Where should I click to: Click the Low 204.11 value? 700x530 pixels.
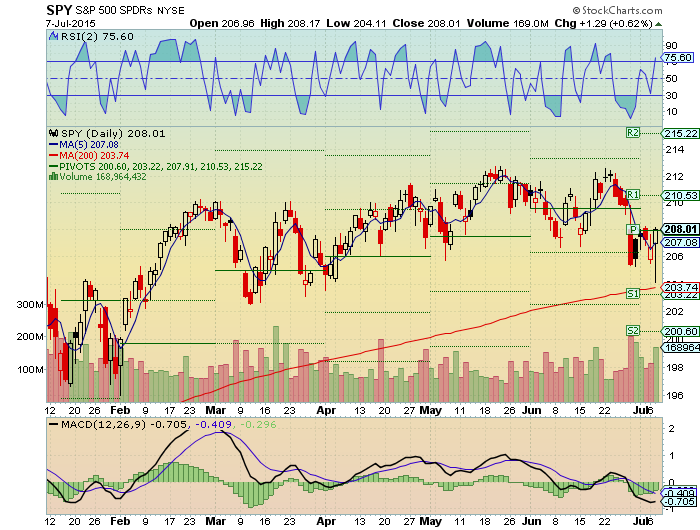click(x=356, y=23)
